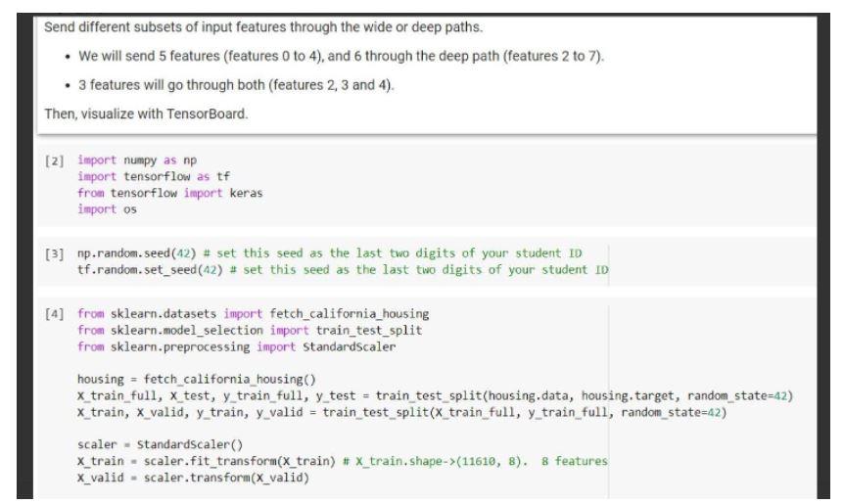
Task: Click the cell number [2] run indicator
Action: [55, 160]
